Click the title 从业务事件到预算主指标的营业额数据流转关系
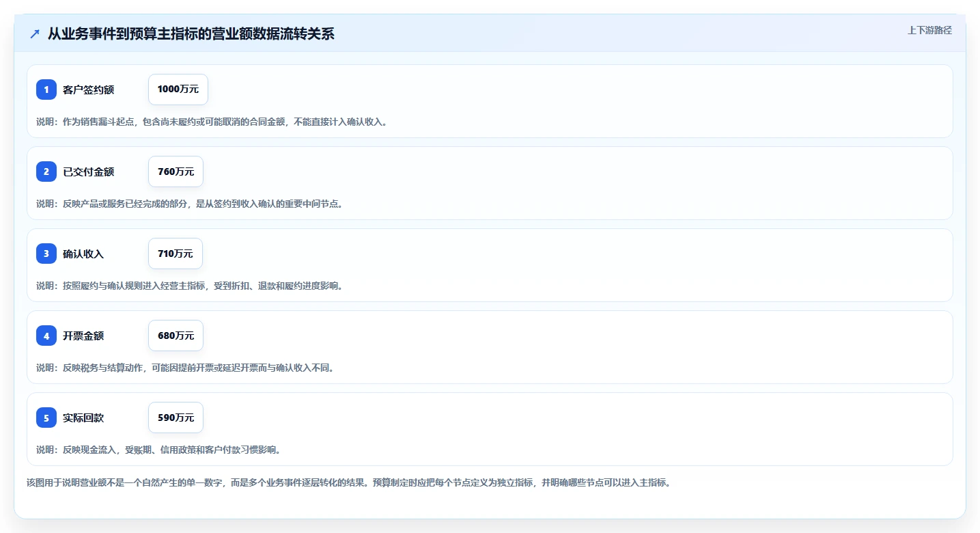This screenshot has width=980, height=533. (x=191, y=34)
